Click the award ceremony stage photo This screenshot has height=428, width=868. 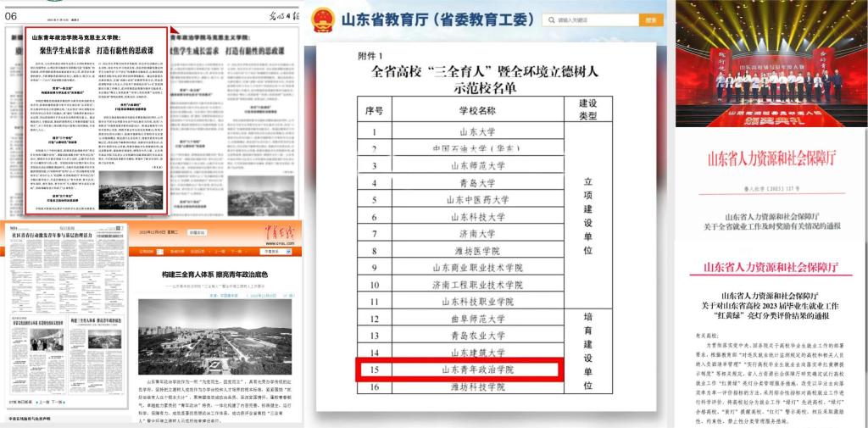[x=771, y=63]
